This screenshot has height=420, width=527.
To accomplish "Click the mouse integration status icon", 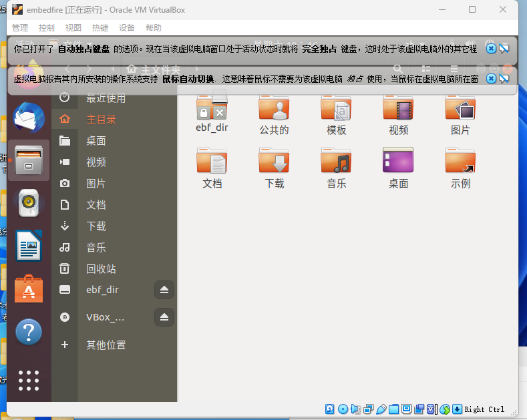I will [x=445, y=409].
